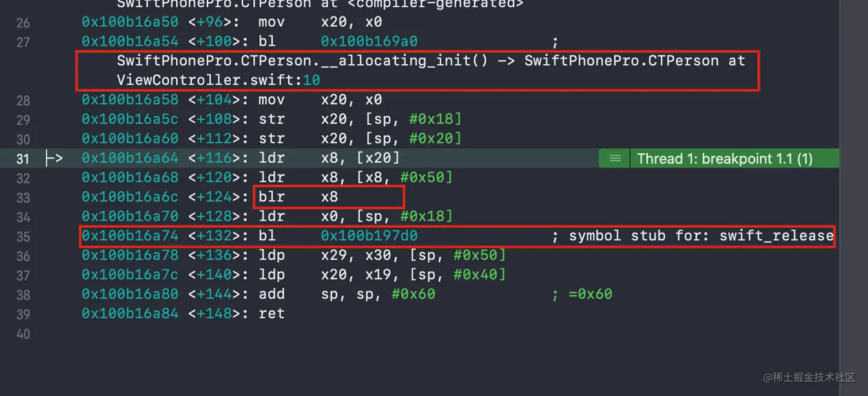Click the swift_release symbol stub comment
The image size is (868, 396).
tap(700, 236)
